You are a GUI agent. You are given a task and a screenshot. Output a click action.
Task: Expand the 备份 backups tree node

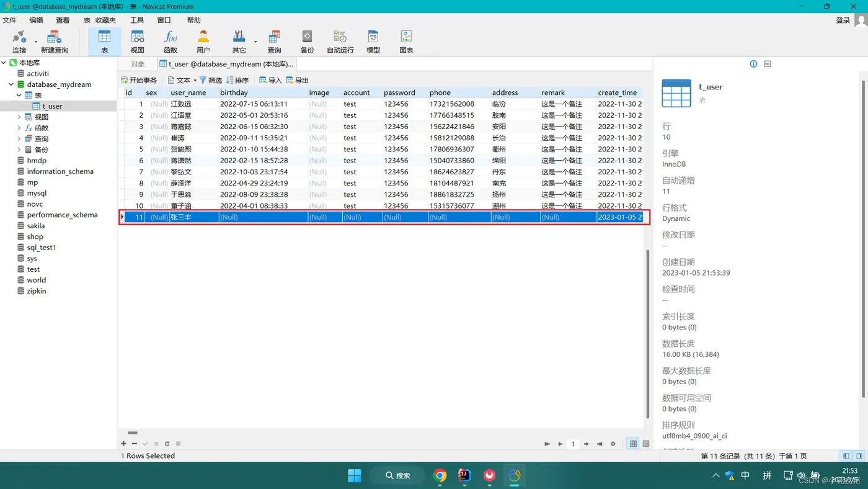coord(19,150)
